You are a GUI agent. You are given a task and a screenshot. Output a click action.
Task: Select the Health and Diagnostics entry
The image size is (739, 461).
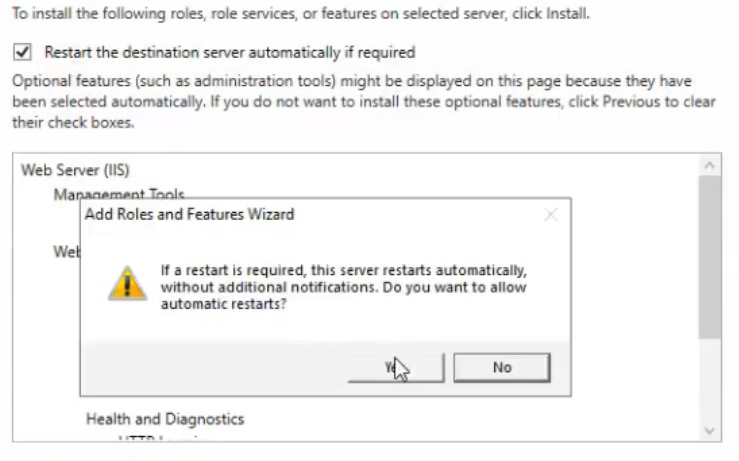(165, 419)
